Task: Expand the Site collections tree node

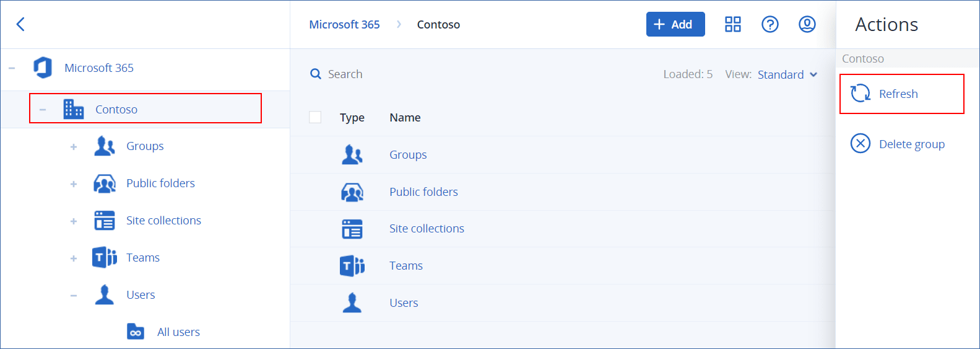Action: 74,221
